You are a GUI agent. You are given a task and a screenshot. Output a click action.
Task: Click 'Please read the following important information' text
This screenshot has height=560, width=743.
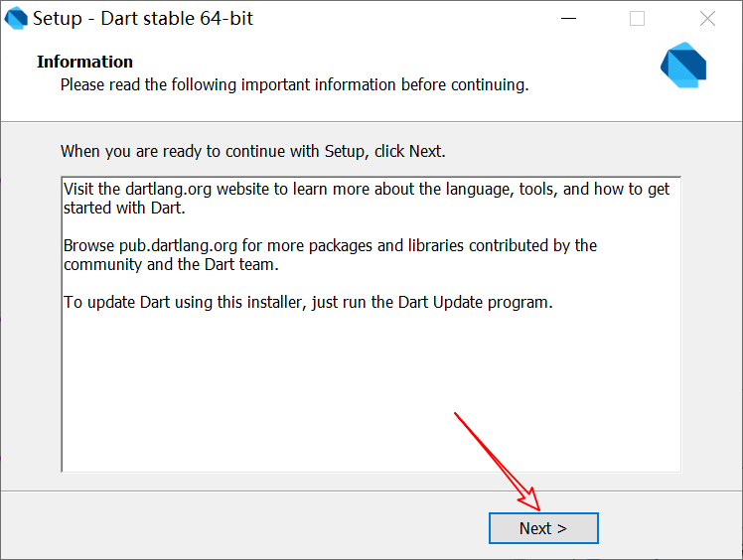click(294, 84)
